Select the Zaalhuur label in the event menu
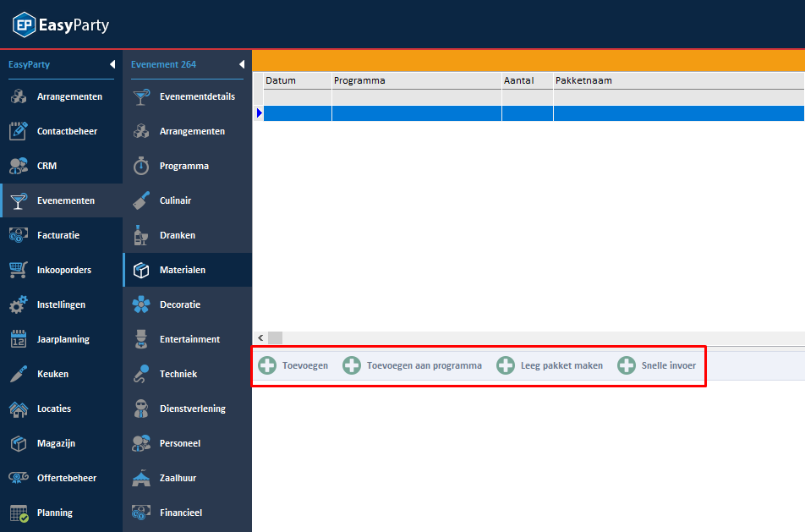The image size is (805, 532). pyautogui.click(x=178, y=478)
